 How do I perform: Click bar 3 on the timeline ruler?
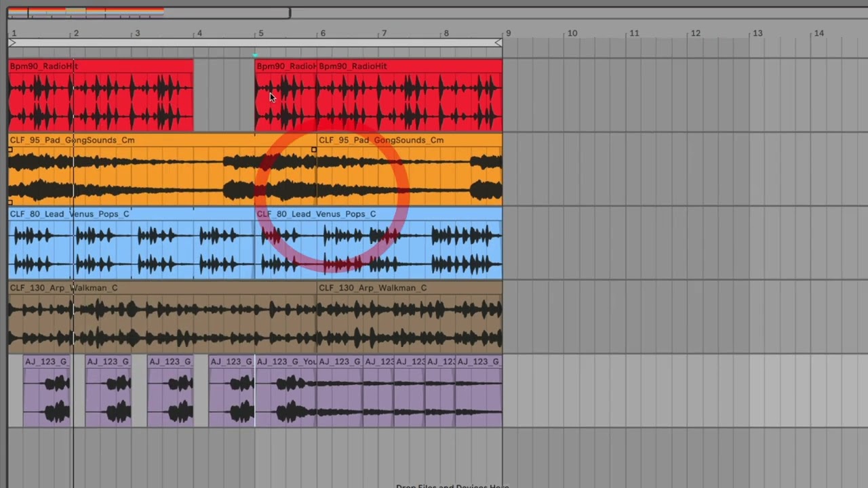coord(138,33)
